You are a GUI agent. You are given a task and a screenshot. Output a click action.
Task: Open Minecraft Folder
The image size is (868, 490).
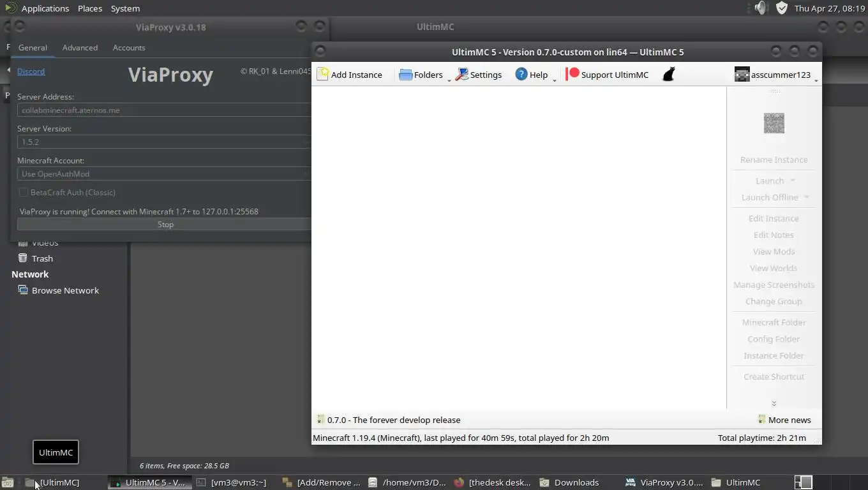tap(774, 322)
